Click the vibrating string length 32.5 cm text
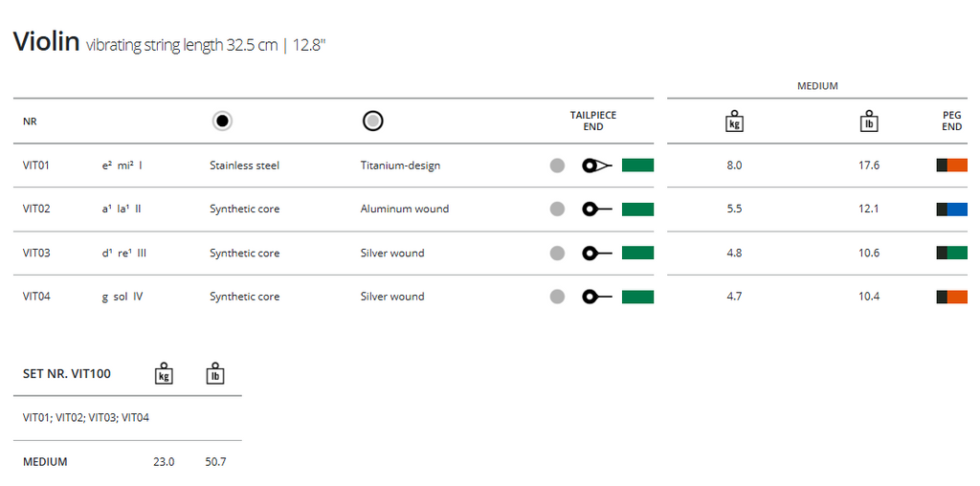 (x=182, y=46)
